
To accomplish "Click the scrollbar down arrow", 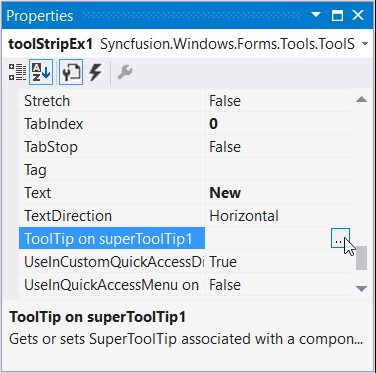I will click(361, 288).
